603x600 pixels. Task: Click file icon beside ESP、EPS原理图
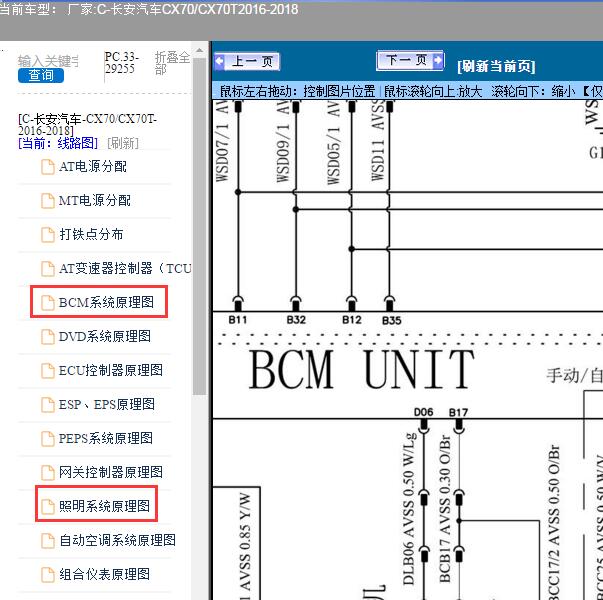(48, 404)
